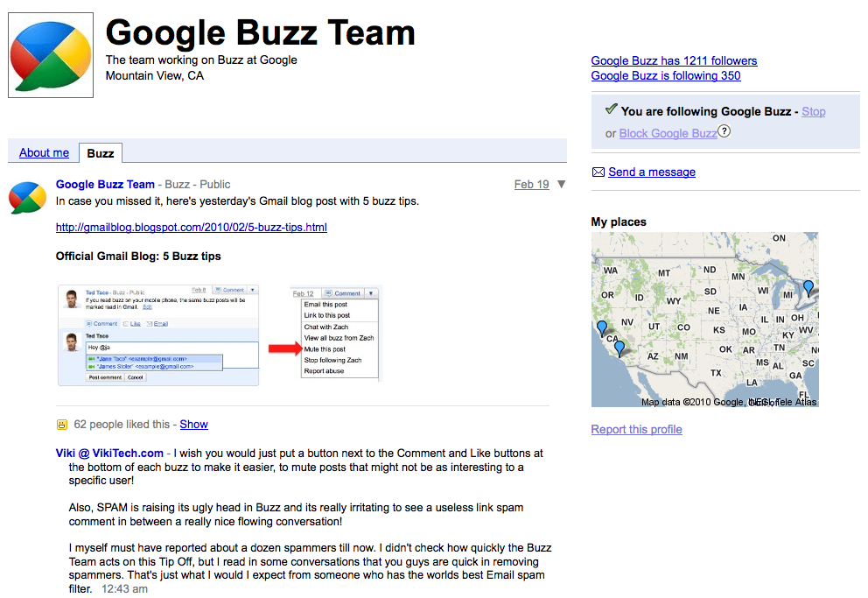Click the large Google Buzz logo

click(x=51, y=55)
